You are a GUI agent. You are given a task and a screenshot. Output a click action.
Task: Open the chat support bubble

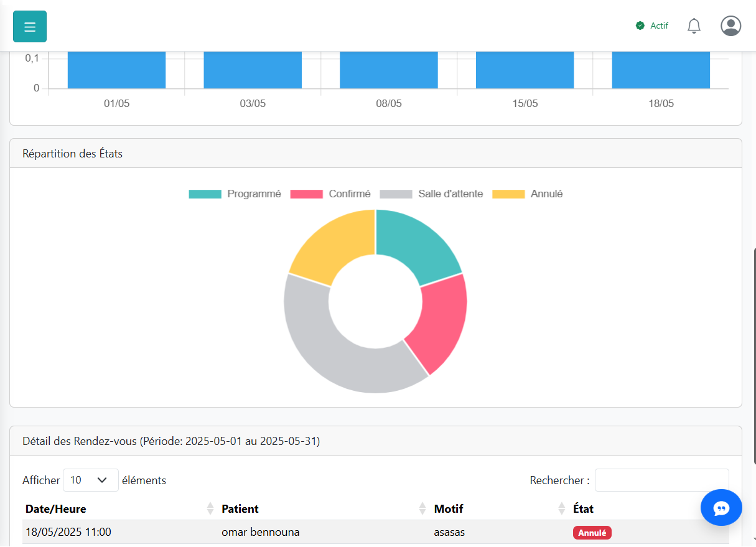721,508
